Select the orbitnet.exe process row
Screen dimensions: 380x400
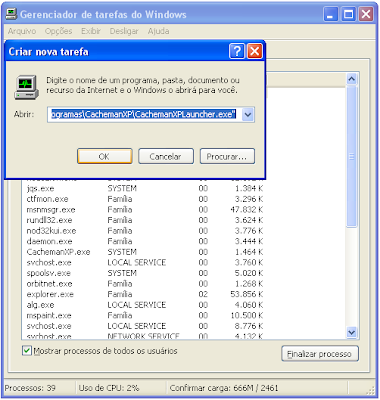145,284
